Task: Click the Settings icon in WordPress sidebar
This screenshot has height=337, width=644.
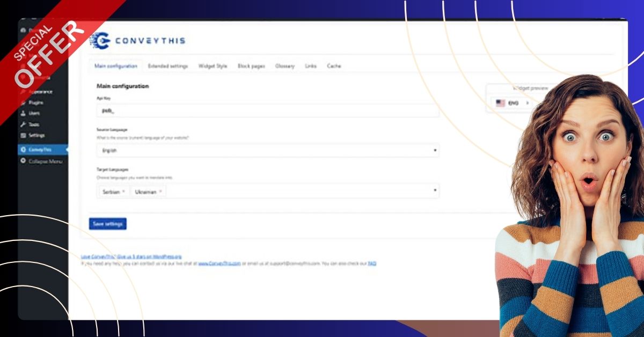Action: pyautogui.click(x=23, y=135)
